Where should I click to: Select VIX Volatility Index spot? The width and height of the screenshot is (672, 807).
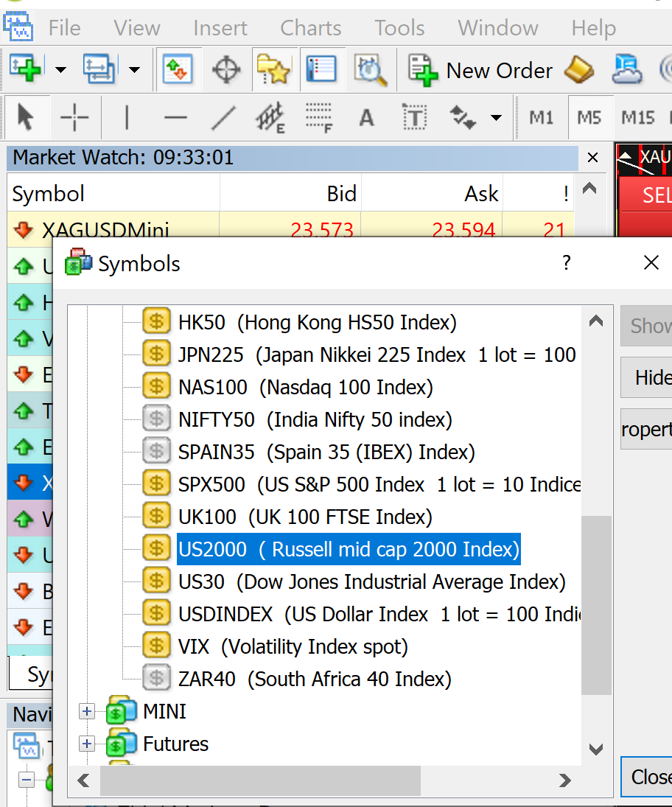click(x=293, y=647)
